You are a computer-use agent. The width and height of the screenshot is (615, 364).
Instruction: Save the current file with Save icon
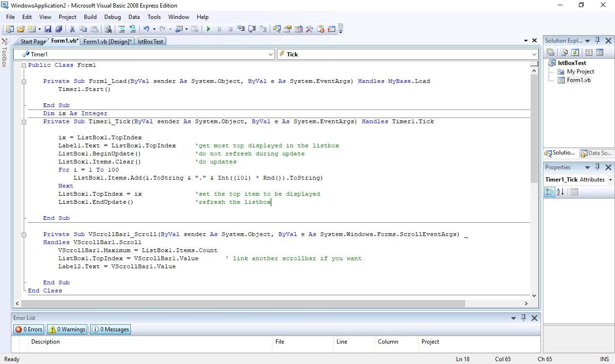coord(48,29)
